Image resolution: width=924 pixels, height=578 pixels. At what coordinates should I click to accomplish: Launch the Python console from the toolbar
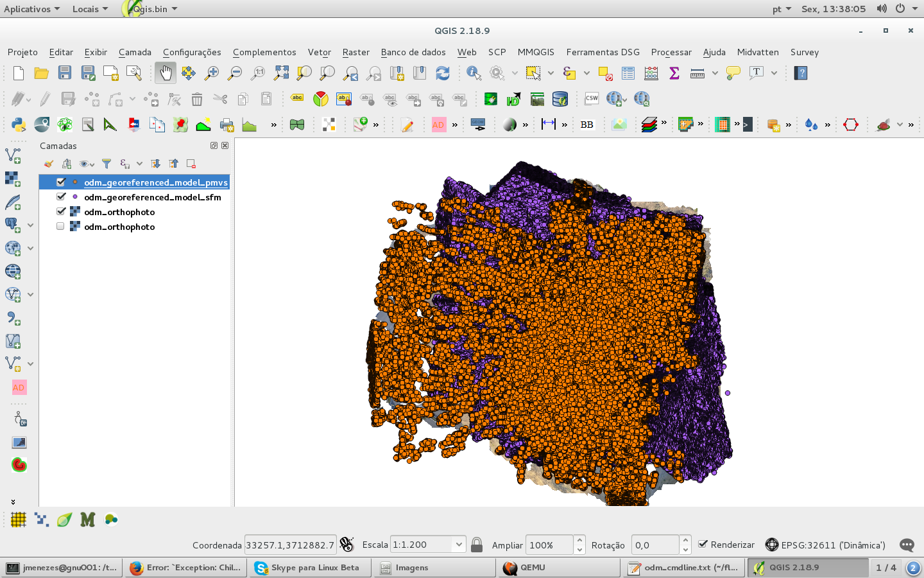pyautogui.click(x=18, y=124)
